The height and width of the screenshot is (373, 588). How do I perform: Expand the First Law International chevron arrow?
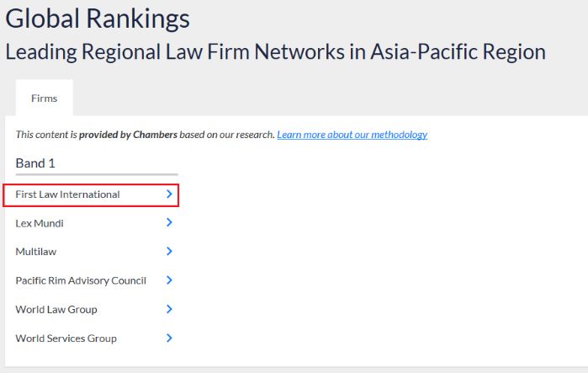pos(169,194)
